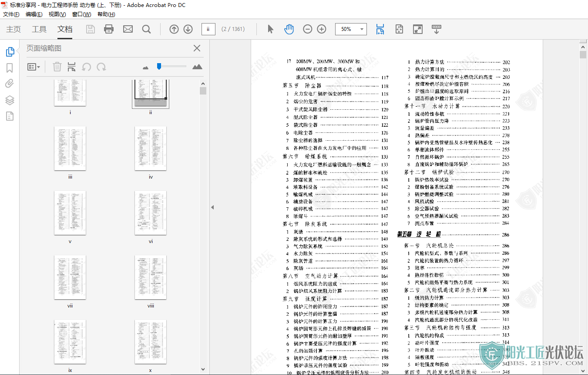Open read mode keyboard icon
This screenshot has height=375, width=588.
point(436,29)
